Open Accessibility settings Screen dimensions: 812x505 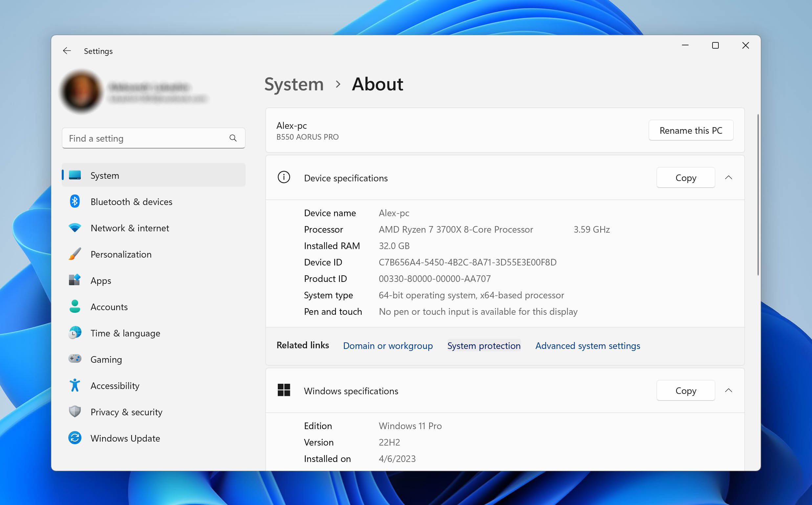point(154,385)
